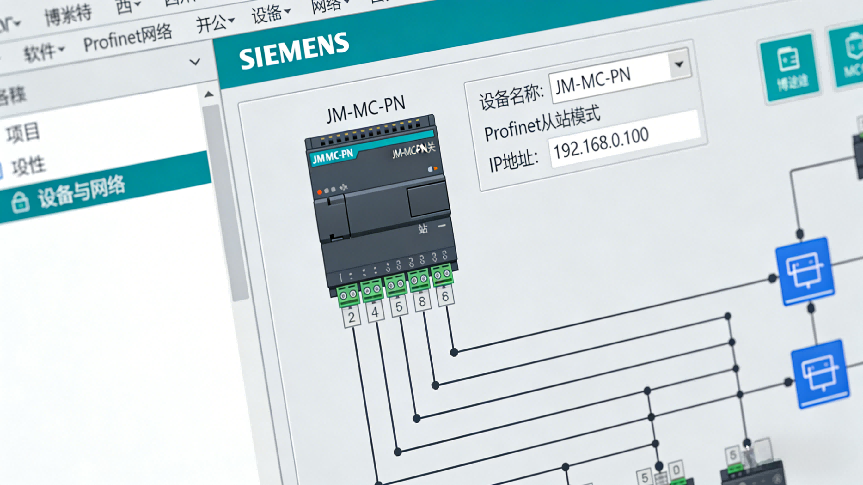Viewport: 863px width, 485px height.
Task: Select the lower blue network device node
Action: [x=821, y=373]
